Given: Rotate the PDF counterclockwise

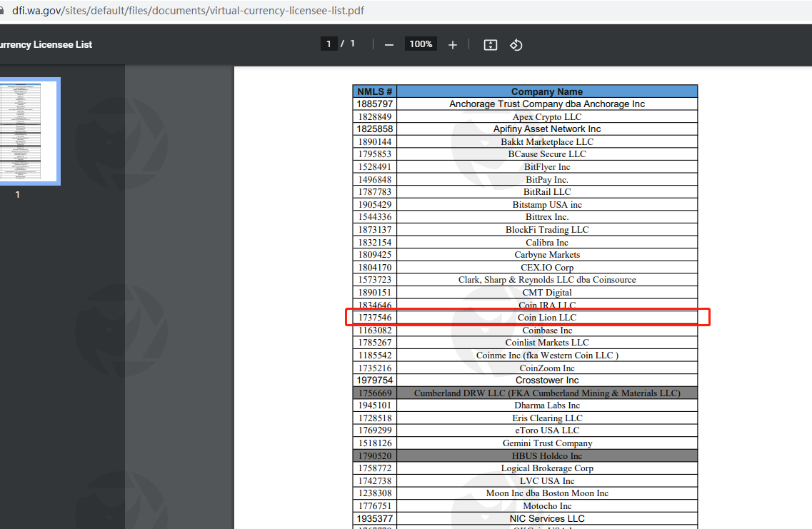Looking at the screenshot, I should tap(516, 45).
